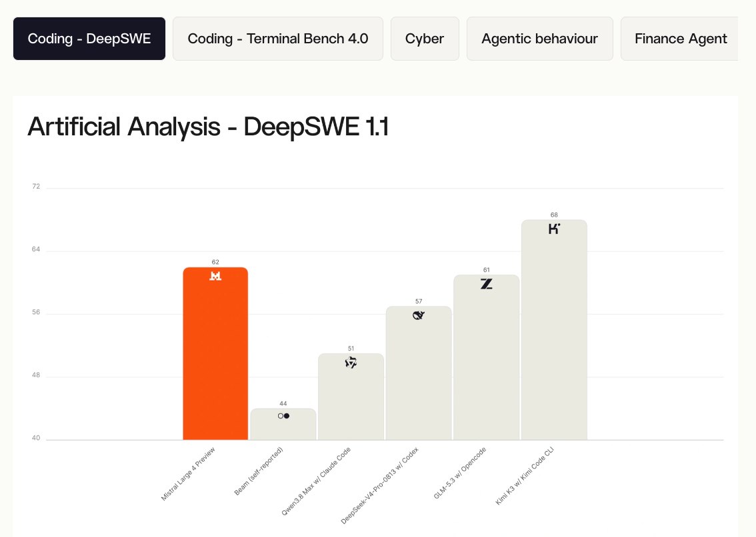756x537 pixels.
Task: Click the value label 57 above the DeepSeek bar
Action: click(x=419, y=301)
